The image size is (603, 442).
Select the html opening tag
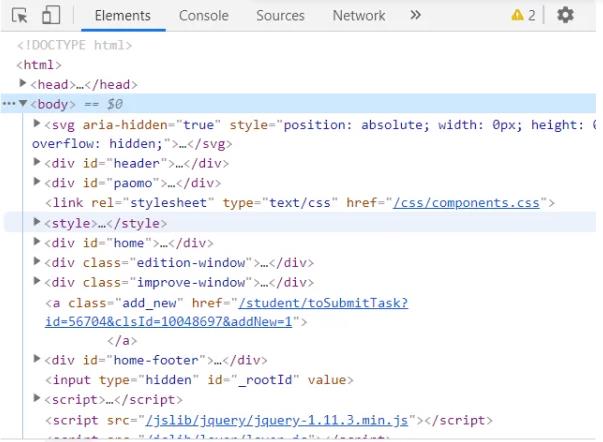pyautogui.click(x=39, y=65)
